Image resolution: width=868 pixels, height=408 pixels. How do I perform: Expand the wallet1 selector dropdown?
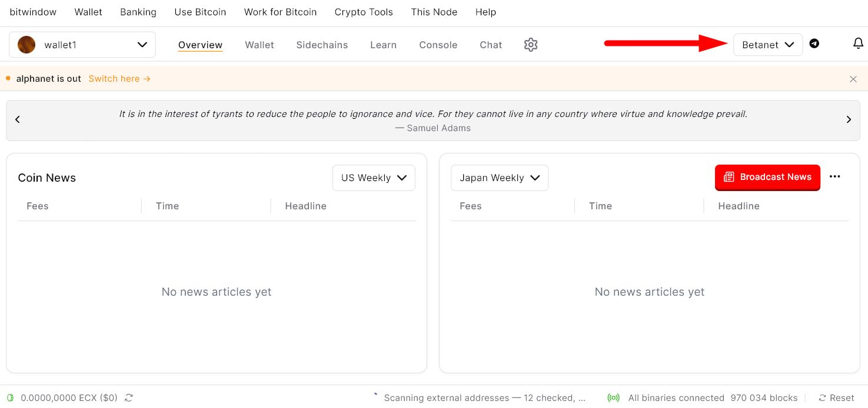click(x=82, y=45)
